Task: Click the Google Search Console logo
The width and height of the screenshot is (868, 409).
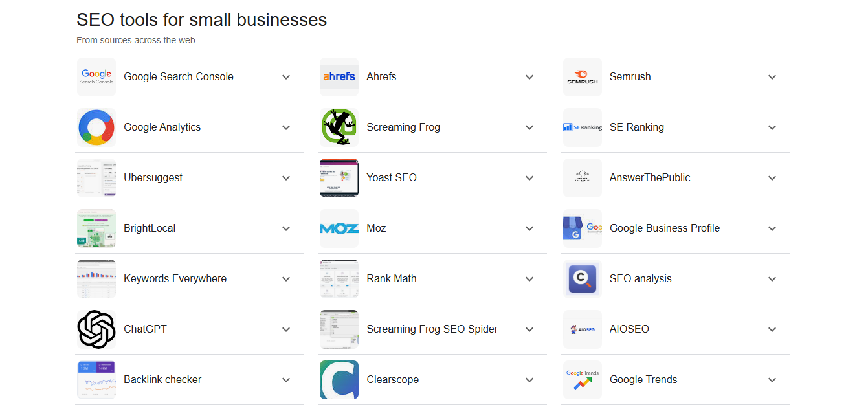Action: (x=96, y=76)
